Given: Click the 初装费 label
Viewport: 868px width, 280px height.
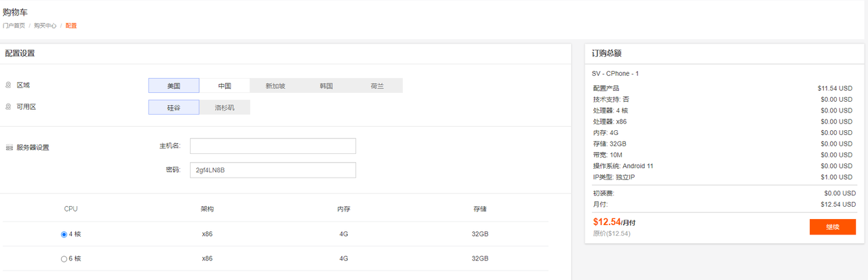Looking at the screenshot, I should (604, 193).
